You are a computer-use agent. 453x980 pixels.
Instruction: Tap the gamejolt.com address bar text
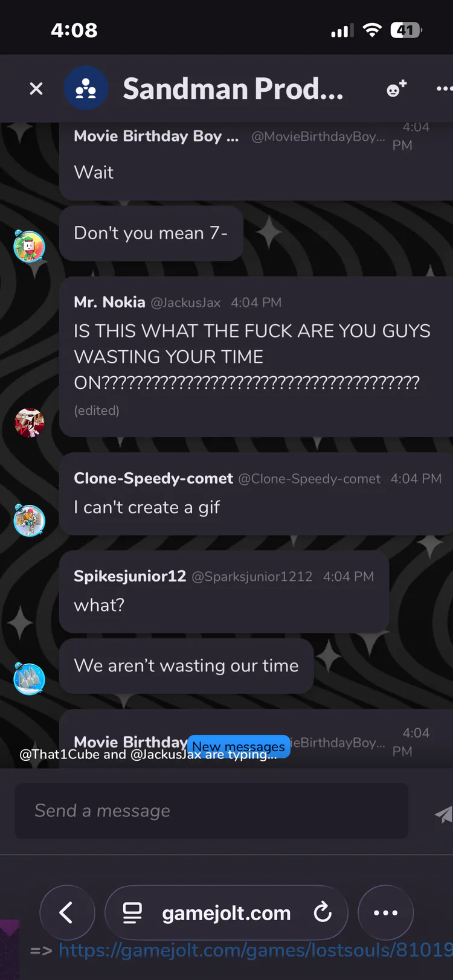click(226, 913)
